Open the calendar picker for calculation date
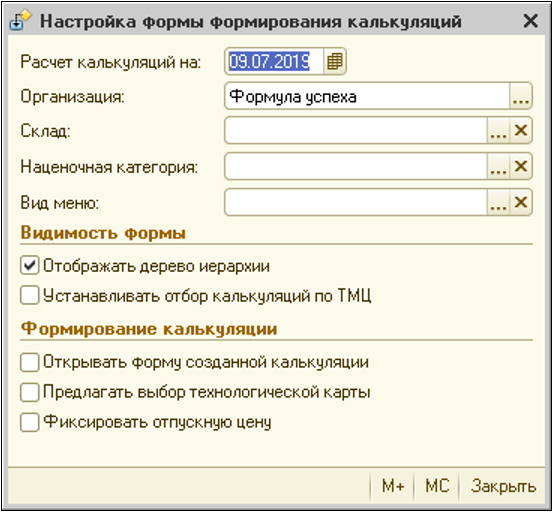 [334, 61]
